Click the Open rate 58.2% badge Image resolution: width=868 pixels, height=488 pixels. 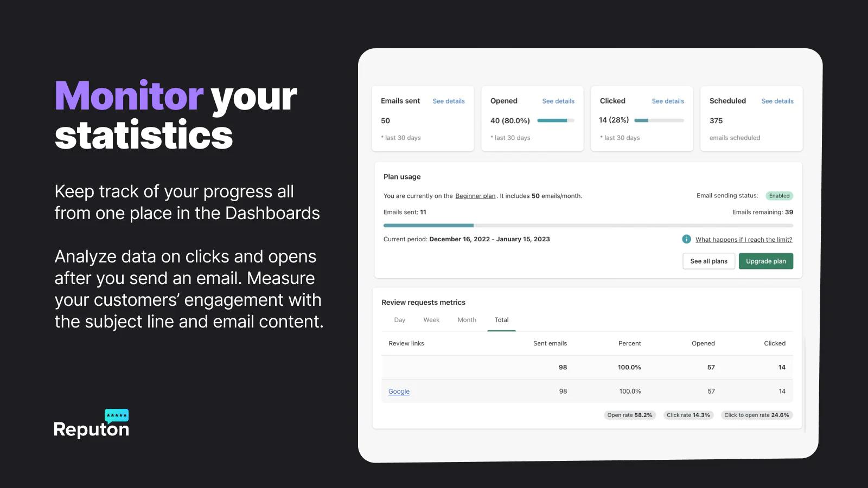pos(630,415)
